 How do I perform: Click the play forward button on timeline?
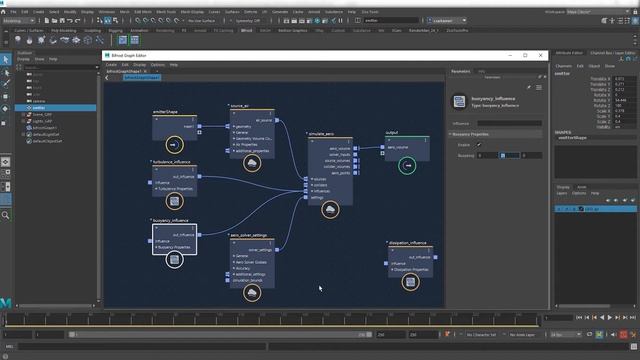pyautogui.click(x=609, y=318)
